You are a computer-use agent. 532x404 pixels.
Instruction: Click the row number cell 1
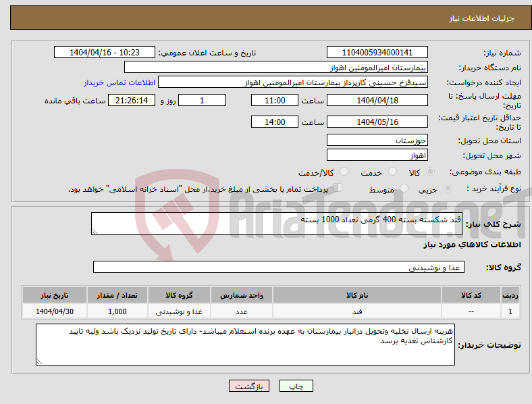pyautogui.click(x=510, y=311)
